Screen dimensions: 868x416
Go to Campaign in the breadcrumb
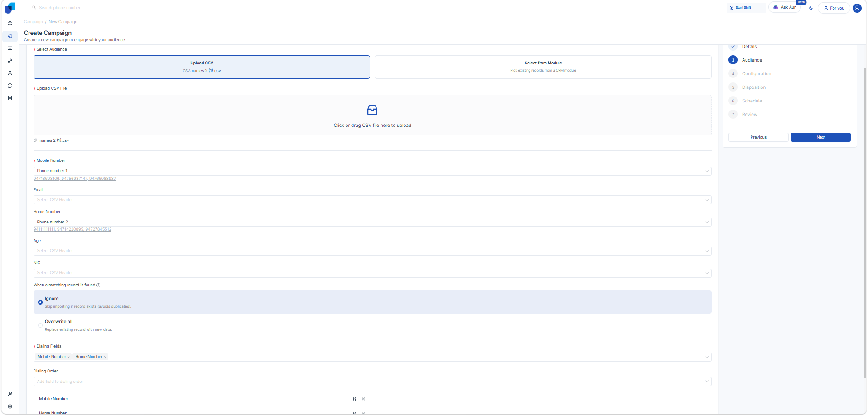click(33, 22)
